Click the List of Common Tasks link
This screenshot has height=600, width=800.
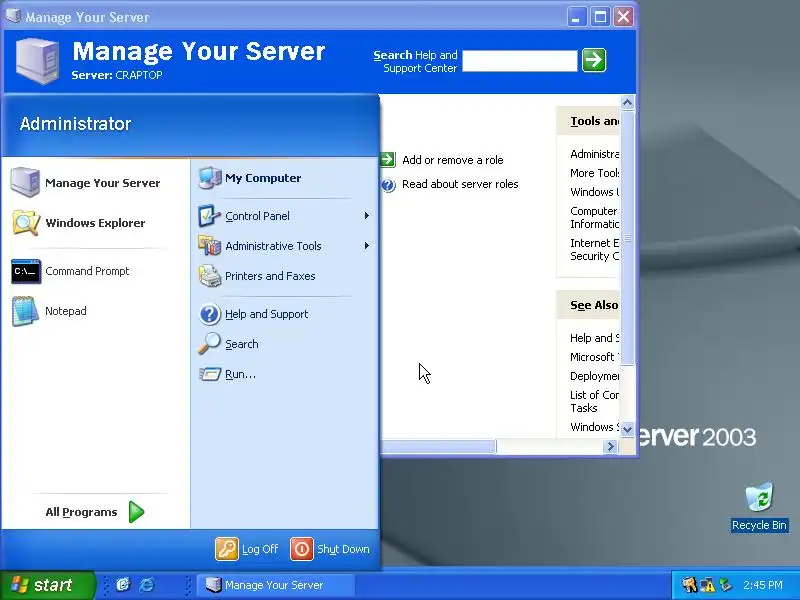pyautogui.click(x=594, y=402)
